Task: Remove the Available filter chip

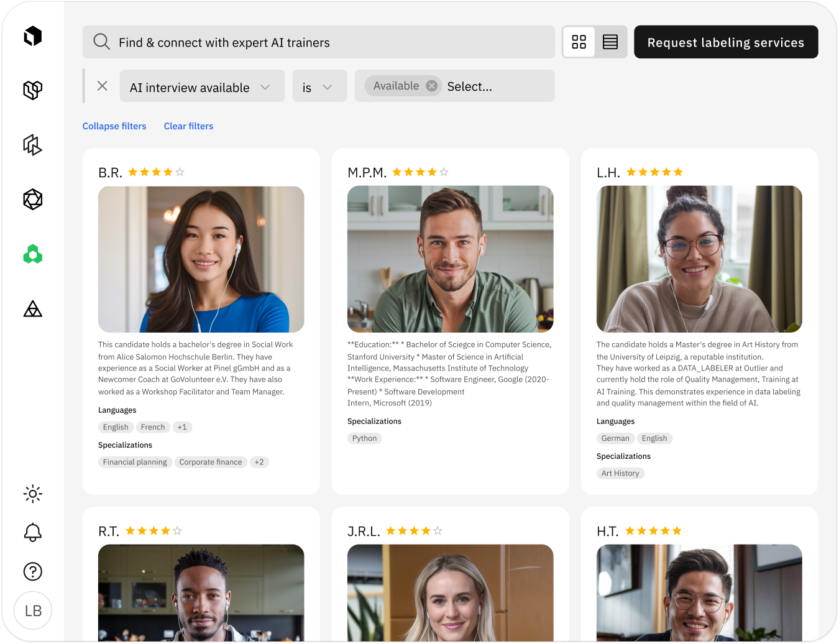Action: coord(431,86)
